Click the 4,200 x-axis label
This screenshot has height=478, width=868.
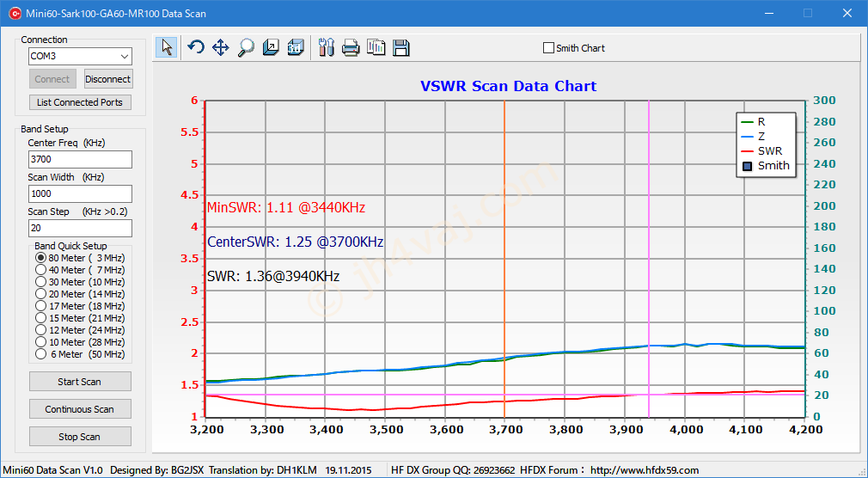point(805,430)
